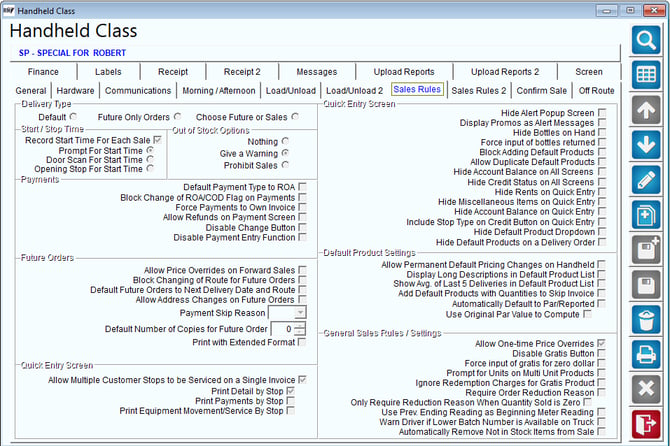
Task: Open the Morning / Afternoon tab
Action: [x=219, y=91]
